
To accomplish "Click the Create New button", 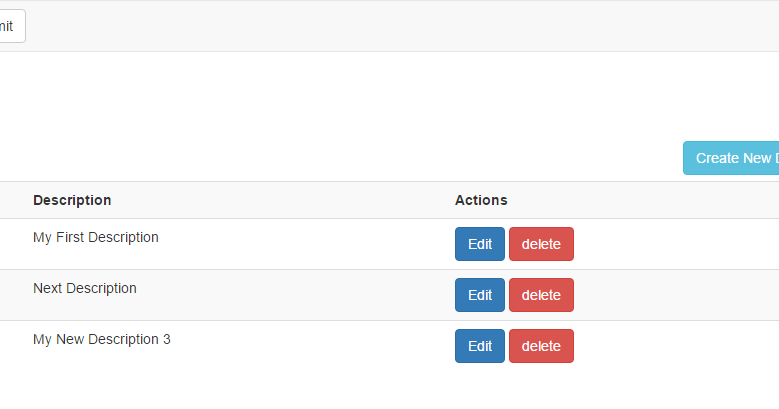I will pos(732,158).
